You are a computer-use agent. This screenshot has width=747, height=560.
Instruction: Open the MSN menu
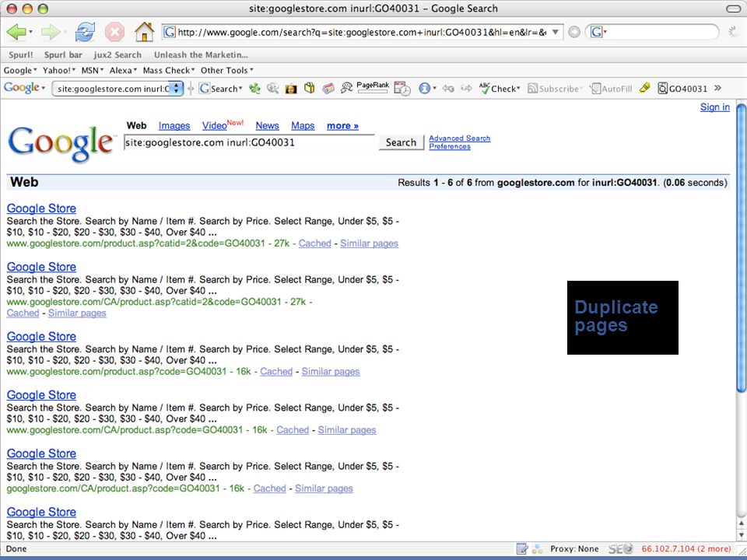pos(93,71)
